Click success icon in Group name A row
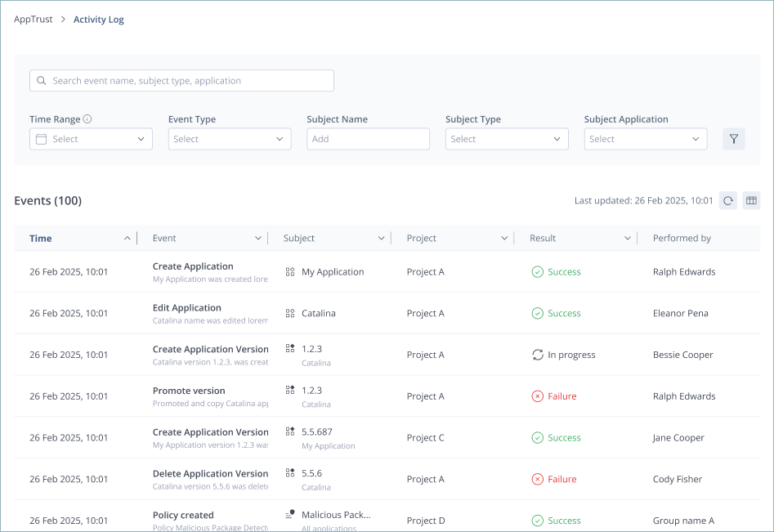The width and height of the screenshot is (774, 532). [537, 521]
